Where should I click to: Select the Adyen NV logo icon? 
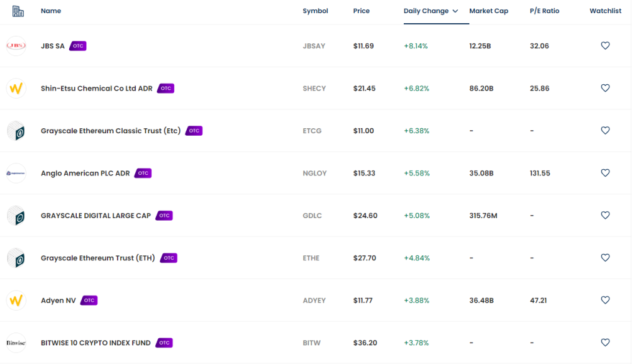(16, 300)
